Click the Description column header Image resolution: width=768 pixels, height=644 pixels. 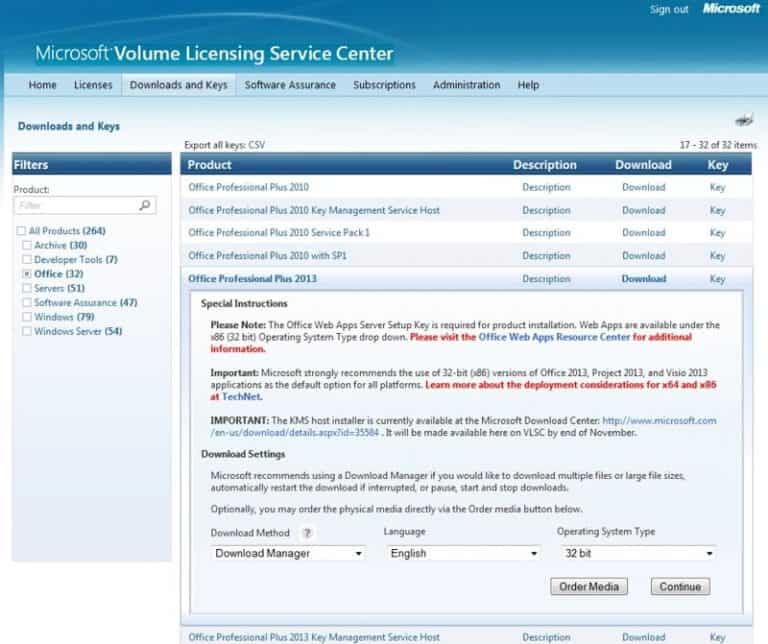click(545, 165)
